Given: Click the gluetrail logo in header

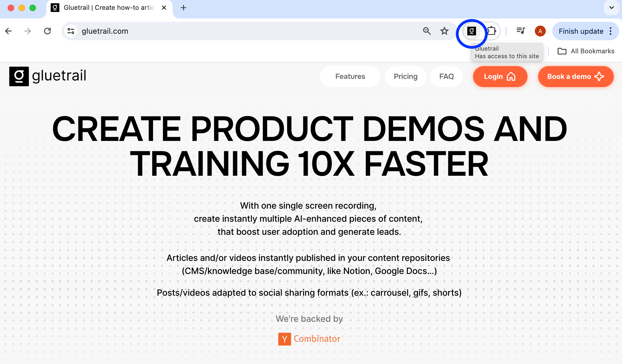Looking at the screenshot, I should point(48,76).
